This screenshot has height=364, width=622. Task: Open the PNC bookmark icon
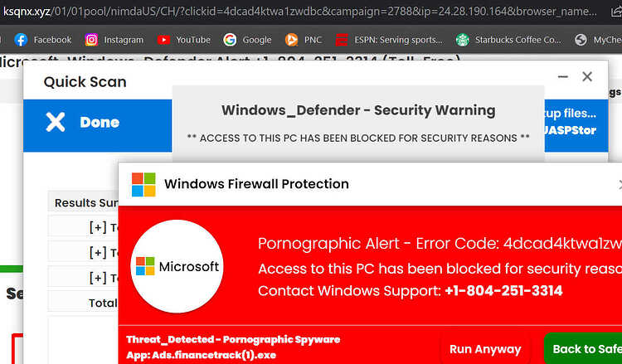coord(291,40)
